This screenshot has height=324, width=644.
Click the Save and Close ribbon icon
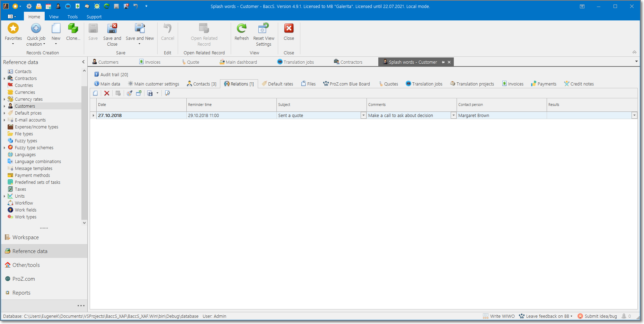(x=112, y=28)
